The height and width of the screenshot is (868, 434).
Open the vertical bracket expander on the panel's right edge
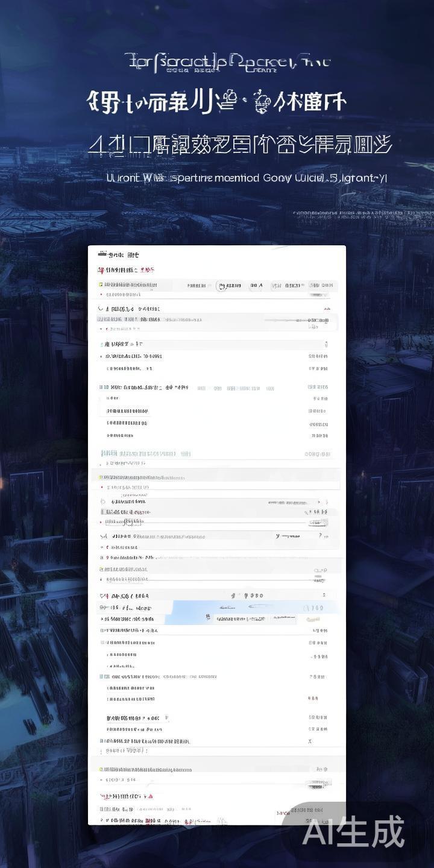tap(326, 345)
